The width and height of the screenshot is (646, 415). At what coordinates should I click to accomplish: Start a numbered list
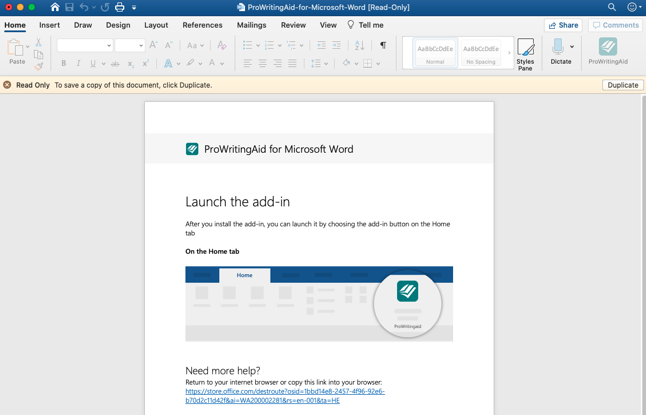(269, 45)
